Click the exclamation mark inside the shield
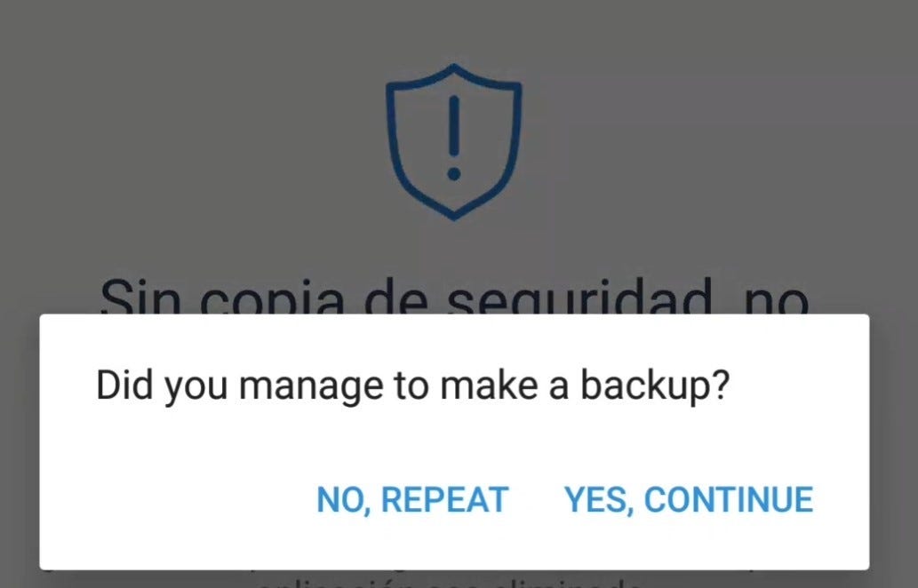 [x=454, y=138]
